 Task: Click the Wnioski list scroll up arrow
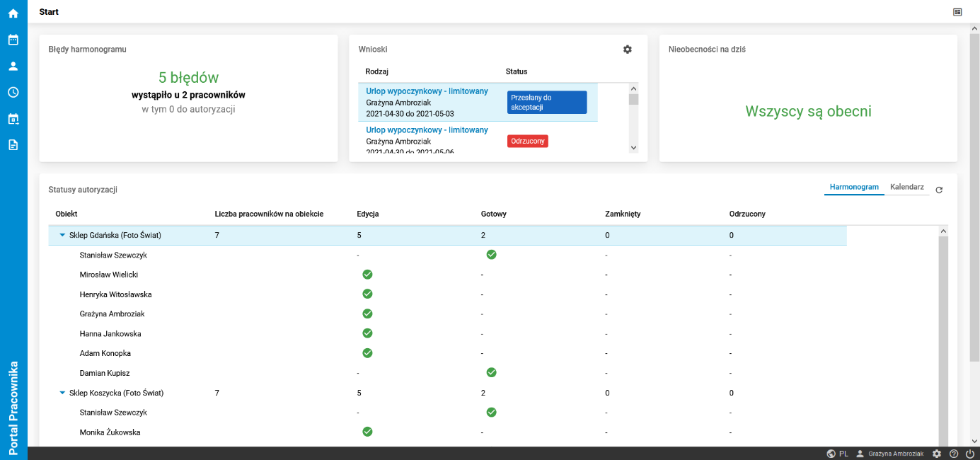point(633,88)
